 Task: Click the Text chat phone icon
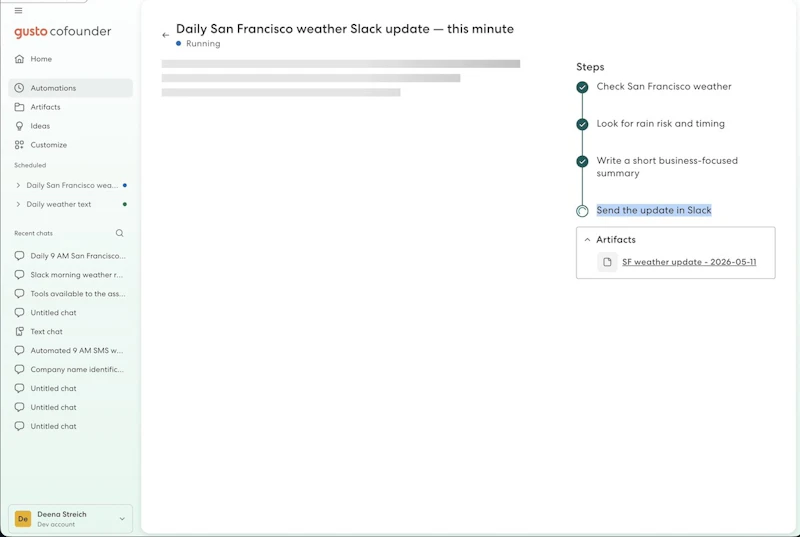pyautogui.click(x=19, y=331)
